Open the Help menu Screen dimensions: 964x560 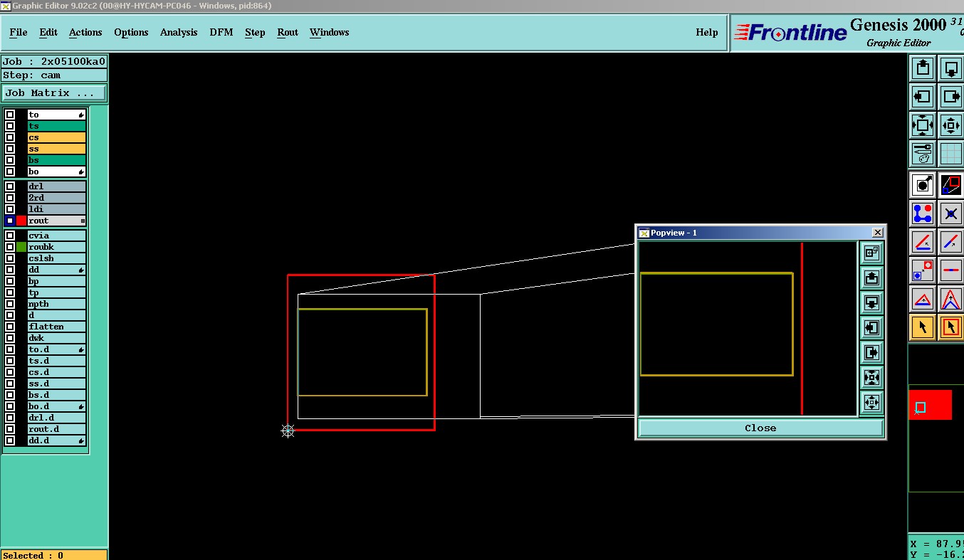pyautogui.click(x=706, y=32)
